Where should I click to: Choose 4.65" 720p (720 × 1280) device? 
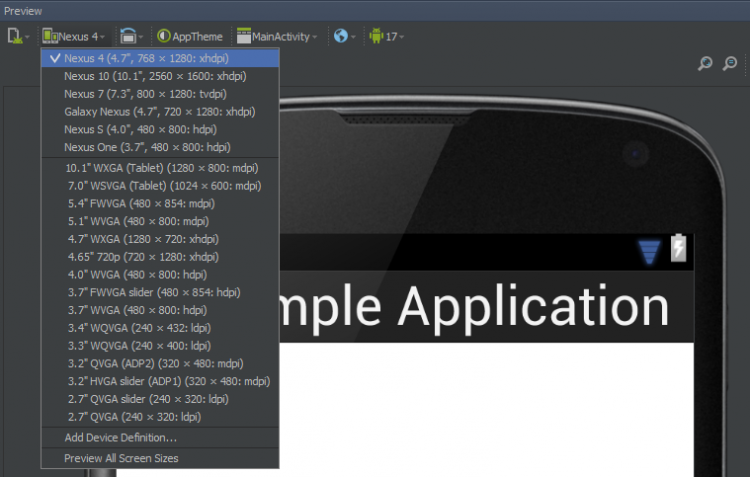[x=160, y=256]
